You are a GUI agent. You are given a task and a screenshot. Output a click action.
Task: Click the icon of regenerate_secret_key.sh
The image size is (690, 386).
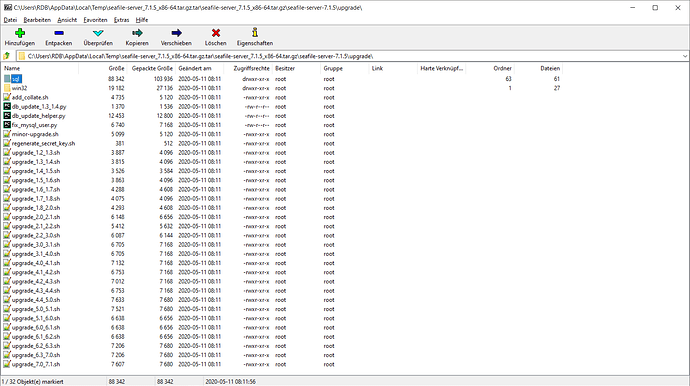tap(7, 143)
